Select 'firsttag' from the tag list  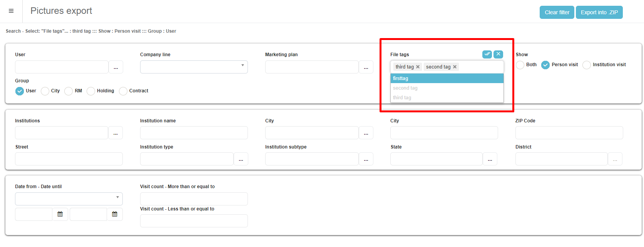click(447, 78)
